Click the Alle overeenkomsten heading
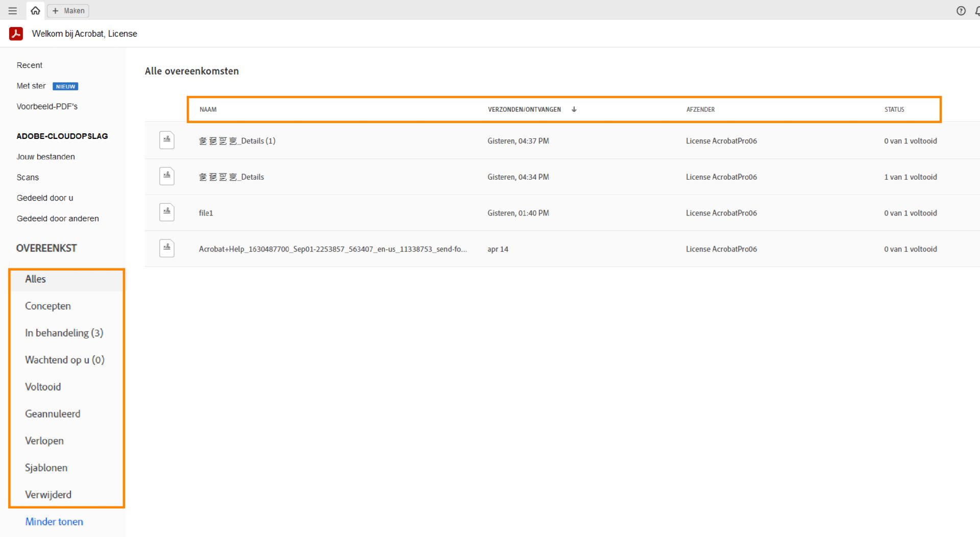980x537 pixels. pos(192,71)
